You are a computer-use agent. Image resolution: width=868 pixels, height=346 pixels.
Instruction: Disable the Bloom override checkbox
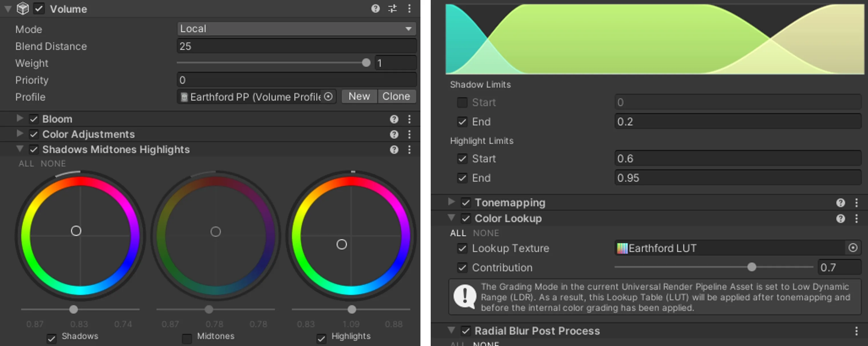34,119
